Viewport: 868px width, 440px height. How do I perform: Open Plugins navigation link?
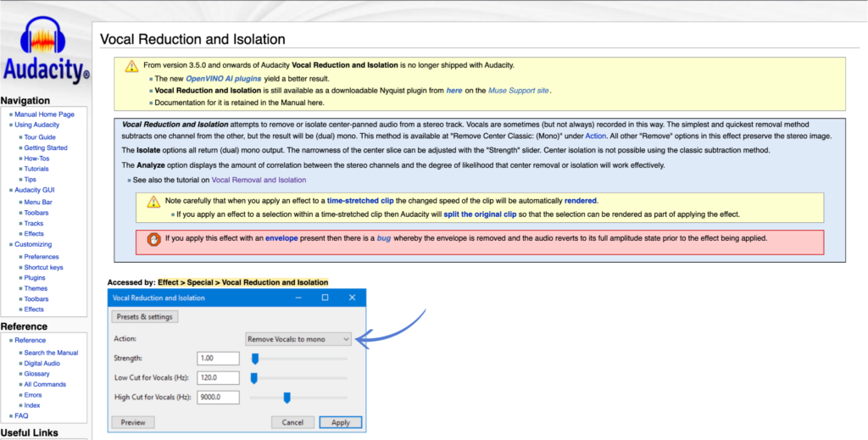pos(35,278)
